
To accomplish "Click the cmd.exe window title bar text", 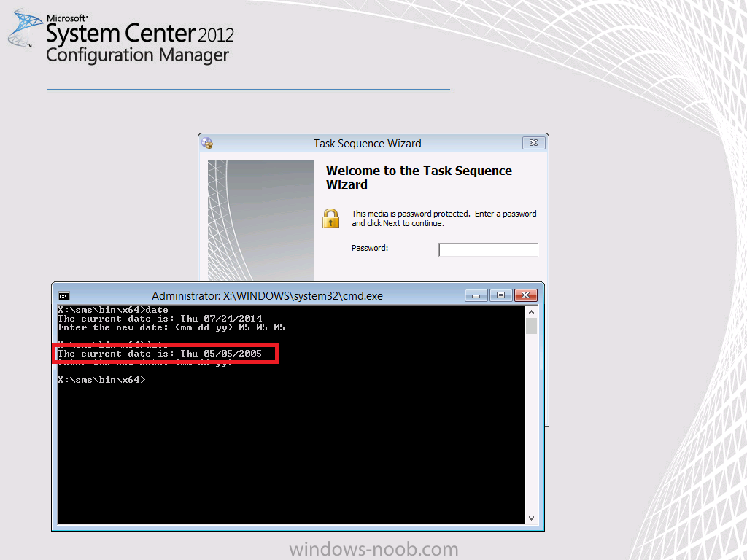I will click(x=267, y=296).
